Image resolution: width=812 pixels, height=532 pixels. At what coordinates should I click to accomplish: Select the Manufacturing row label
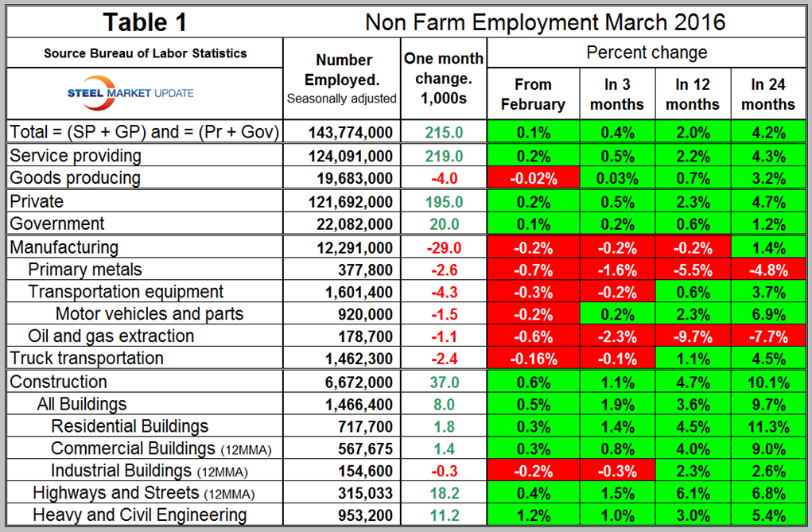[65, 247]
